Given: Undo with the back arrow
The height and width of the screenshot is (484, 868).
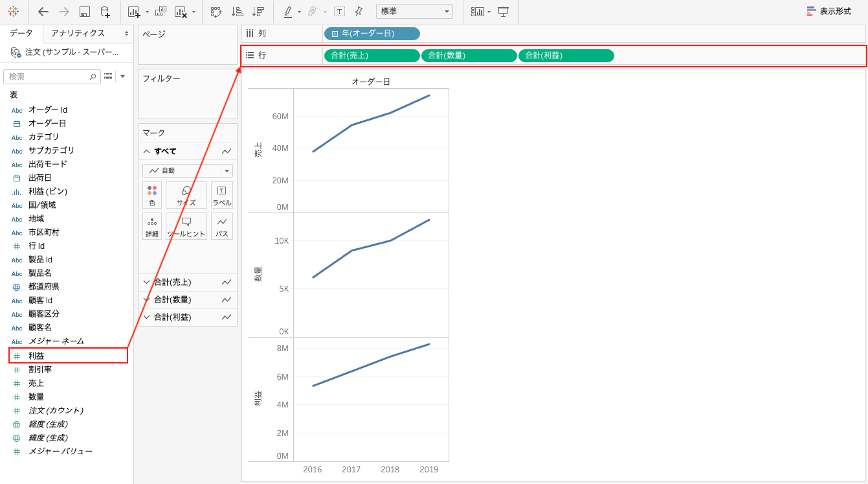Looking at the screenshot, I should 43,12.
